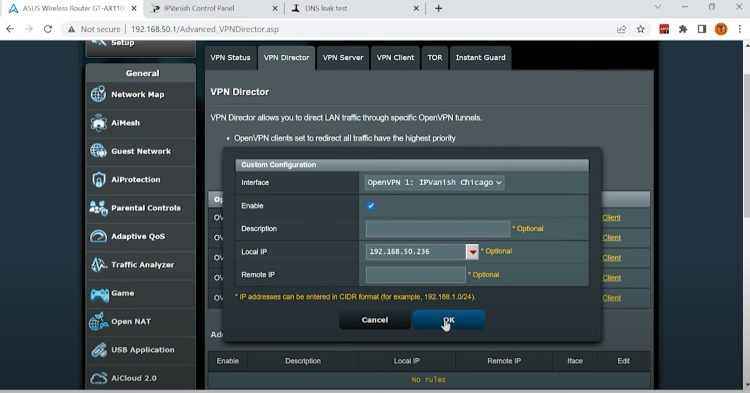Open Chrome profile avatar
The width and height of the screenshot is (750, 393).
[x=721, y=29]
